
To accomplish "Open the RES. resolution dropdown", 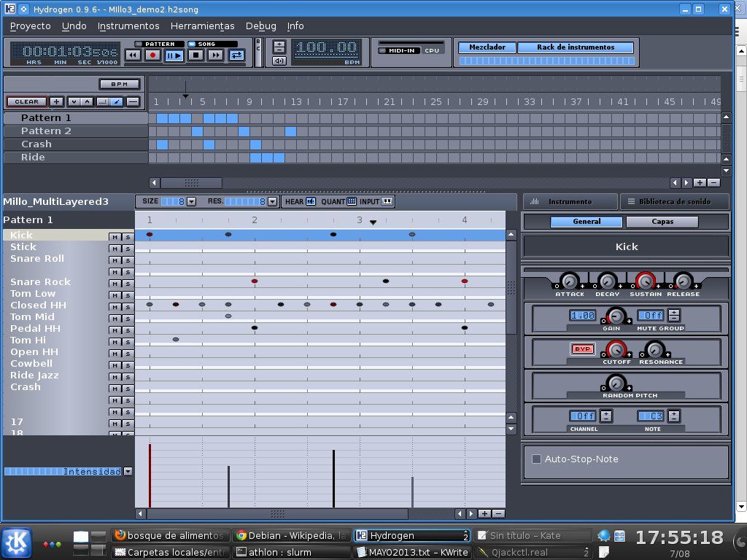I will pos(273,201).
